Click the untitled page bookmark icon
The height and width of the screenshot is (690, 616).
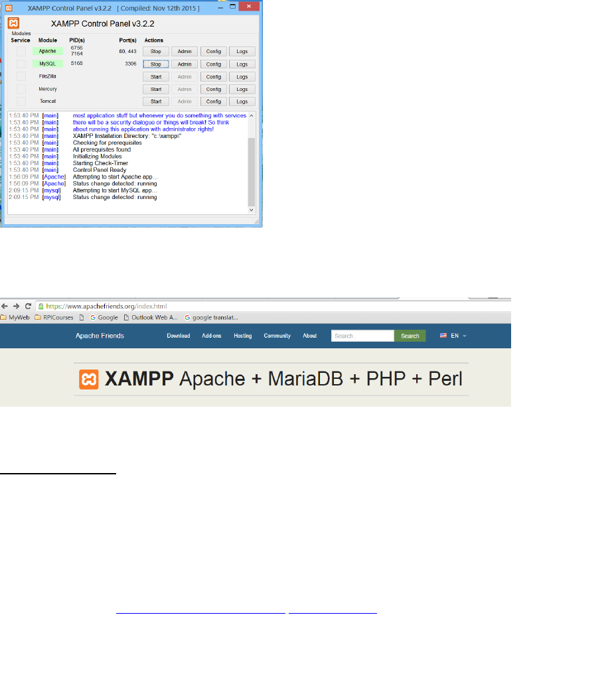(x=82, y=317)
